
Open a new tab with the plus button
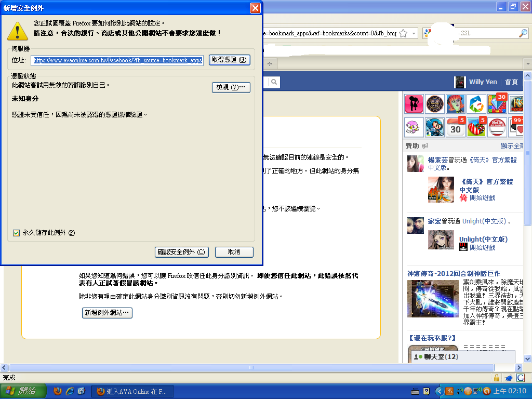[270, 64]
